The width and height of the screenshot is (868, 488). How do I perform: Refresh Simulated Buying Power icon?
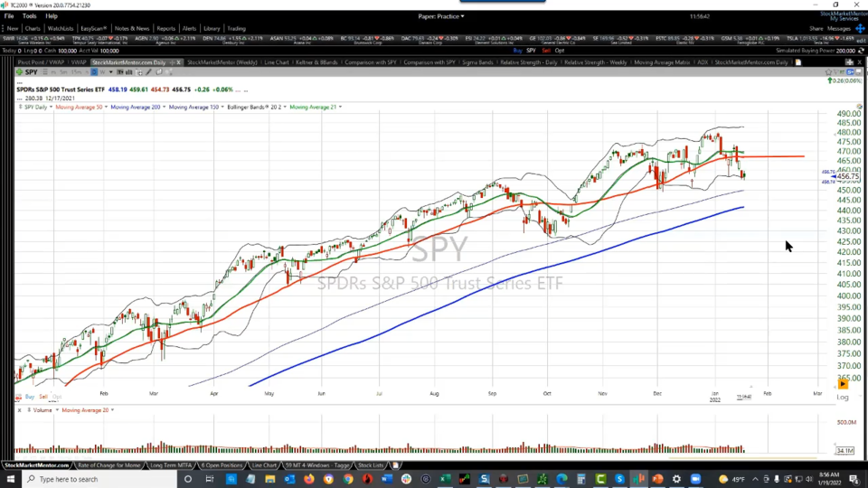pyautogui.click(x=861, y=51)
